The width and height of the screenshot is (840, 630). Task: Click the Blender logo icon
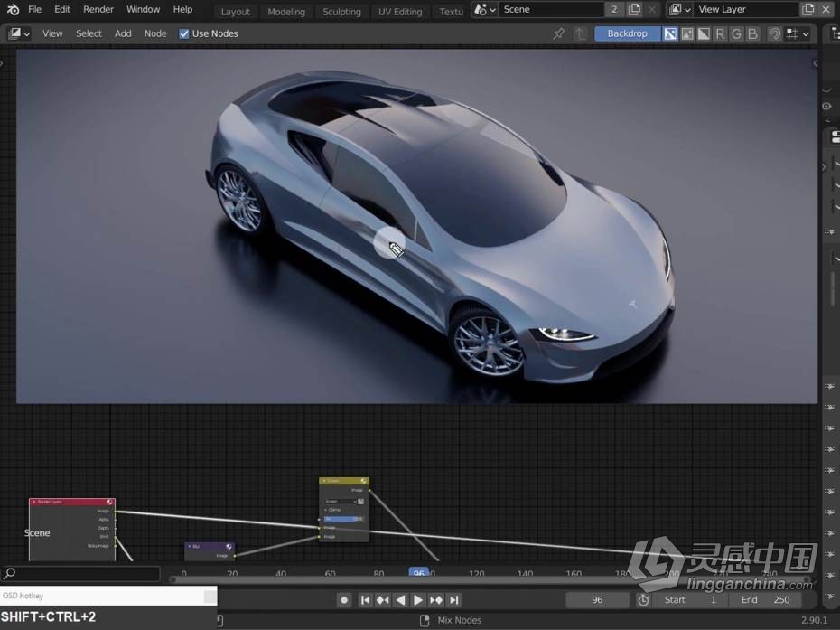coord(13,9)
